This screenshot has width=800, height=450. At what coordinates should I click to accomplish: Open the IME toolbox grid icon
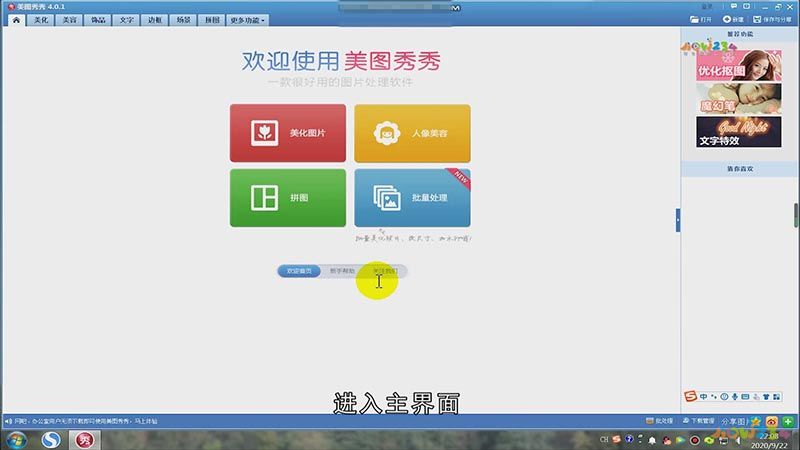[777, 396]
